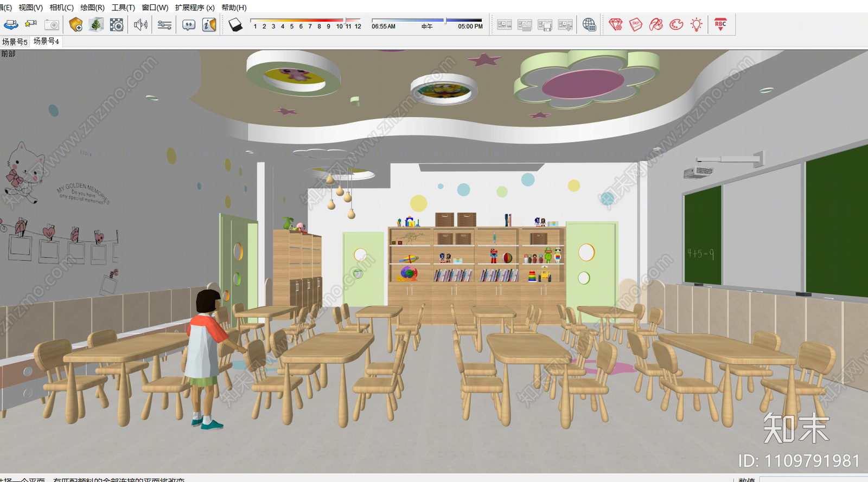868x482 pixels.
Task: Click the globe with grid icon
Action: coord(589,25)
